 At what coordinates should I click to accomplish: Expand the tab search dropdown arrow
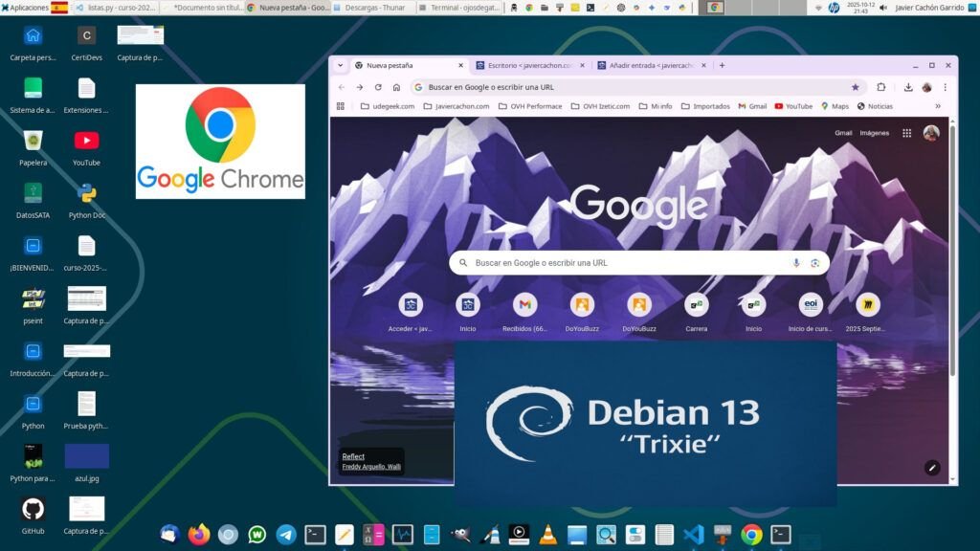pos(340,65)
